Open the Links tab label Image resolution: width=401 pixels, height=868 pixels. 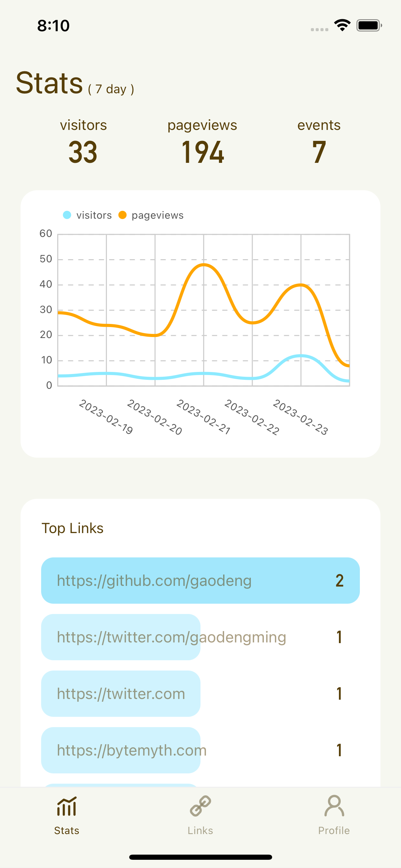click(200, 831)
